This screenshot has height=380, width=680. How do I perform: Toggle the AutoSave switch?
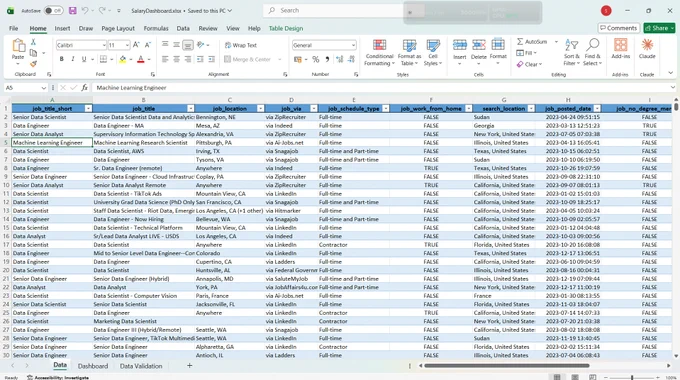coord(53,10)
